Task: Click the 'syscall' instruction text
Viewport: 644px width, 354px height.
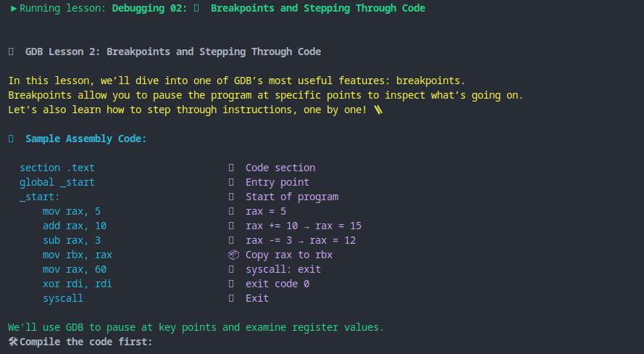Action: (x=63, y=298)
